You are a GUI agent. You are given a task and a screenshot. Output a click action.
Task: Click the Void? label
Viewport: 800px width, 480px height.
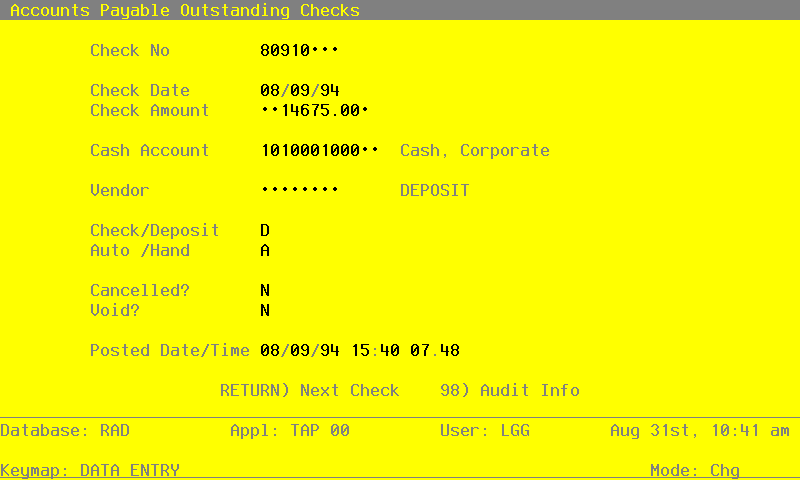click(x=115, y=310)
